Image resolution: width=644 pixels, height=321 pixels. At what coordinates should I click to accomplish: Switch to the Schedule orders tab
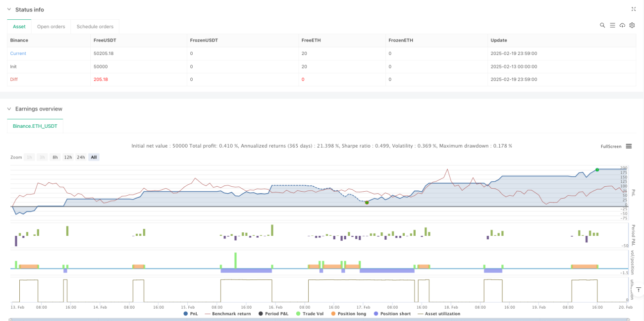95,27
